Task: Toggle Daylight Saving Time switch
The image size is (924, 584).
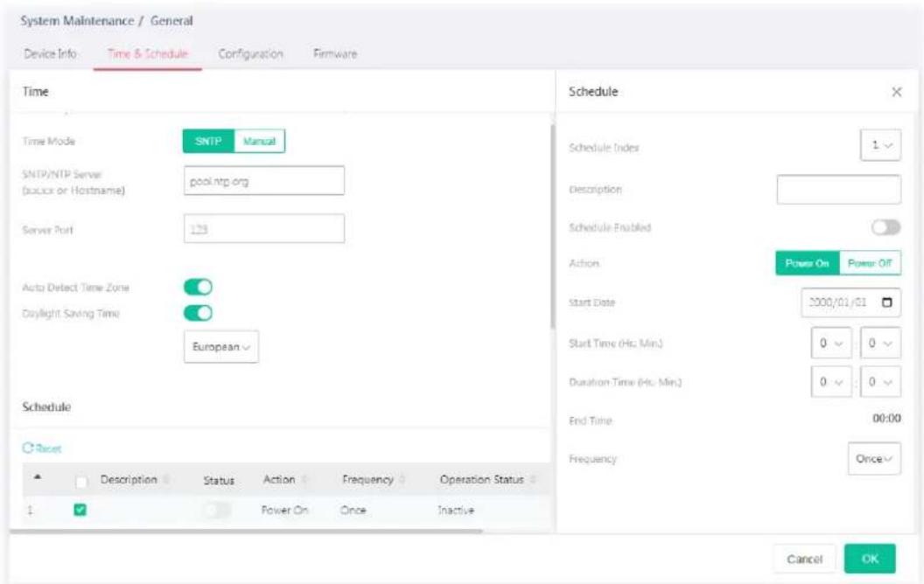Action: tap(198, 313)
